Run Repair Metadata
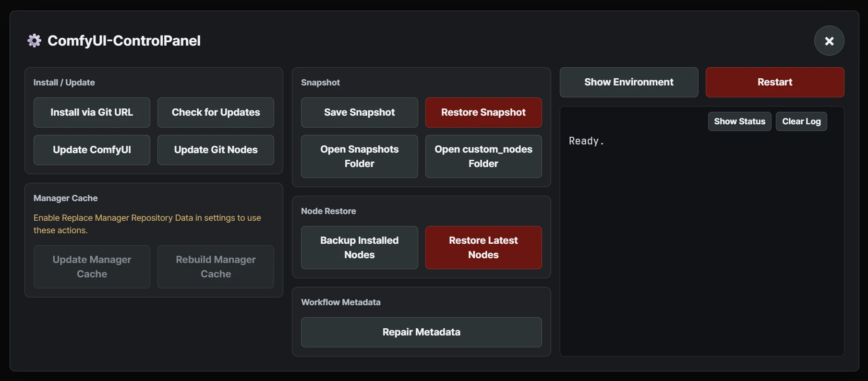Screen dimensions: 868x381 pyautogui.click(x=422, y=332)
